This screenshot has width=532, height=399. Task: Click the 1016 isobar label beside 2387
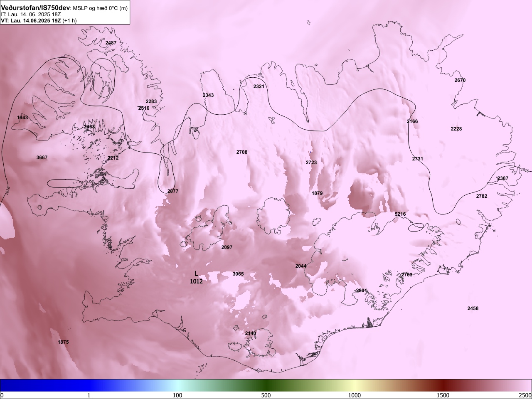pyautogui.click(x=525, y=170)
